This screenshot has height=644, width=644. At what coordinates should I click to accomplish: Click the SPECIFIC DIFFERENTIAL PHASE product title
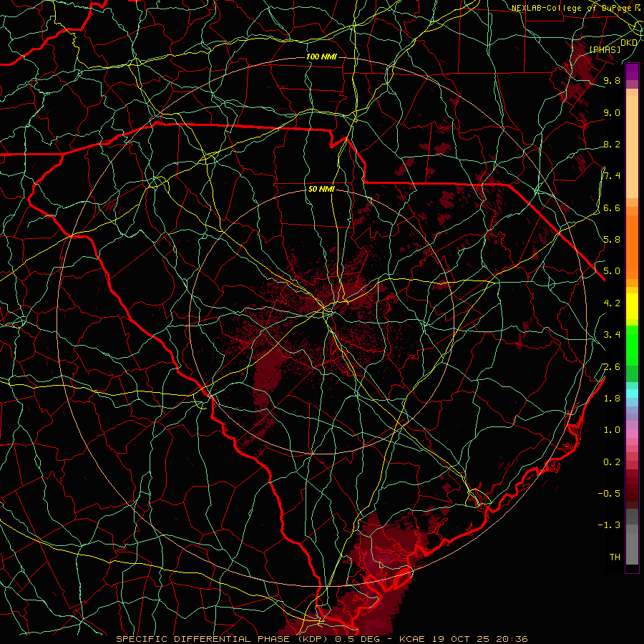click(x=203, y=639)
